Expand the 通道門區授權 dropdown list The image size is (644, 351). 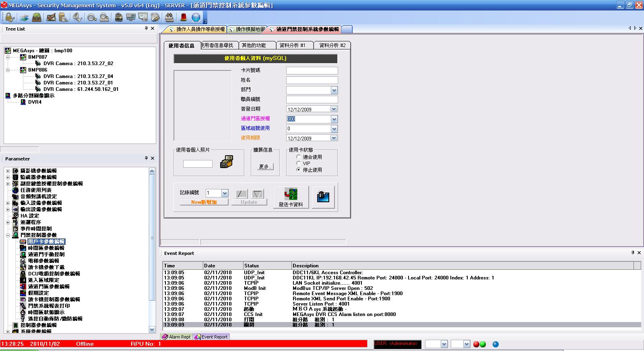pos(334,119)
